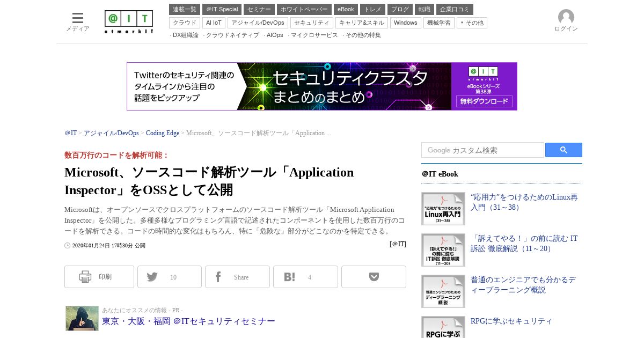
Task: Open the 企業口コミ menu item
Action: pos(455,10)
